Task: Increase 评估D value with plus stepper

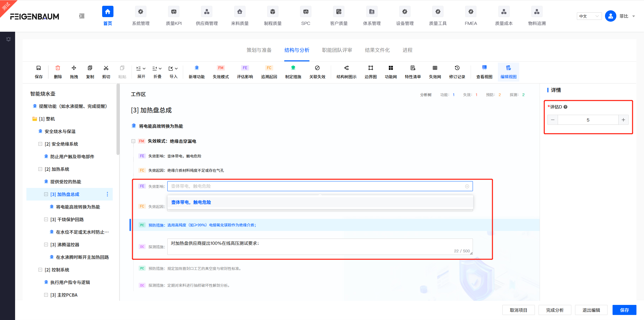Action: [x=624, y=120]
